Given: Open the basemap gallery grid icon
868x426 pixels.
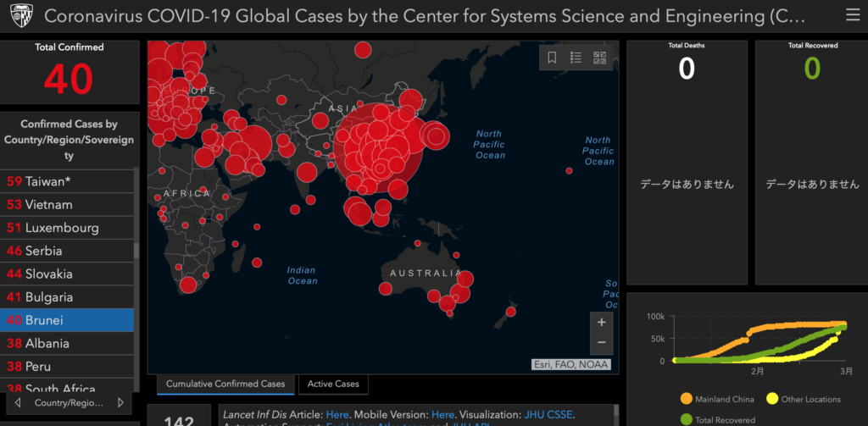Looking at the screenshot, I should coord(599,58).
